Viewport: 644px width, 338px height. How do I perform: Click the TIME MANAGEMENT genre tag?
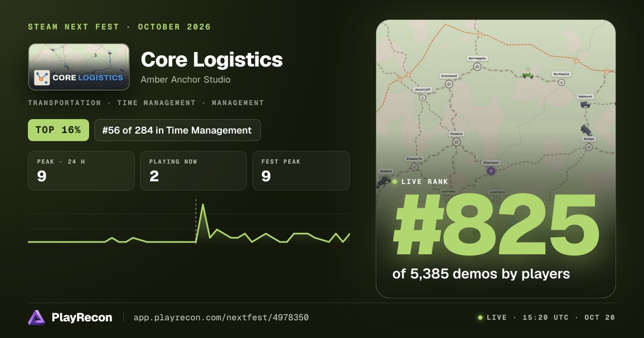[156, 102]
